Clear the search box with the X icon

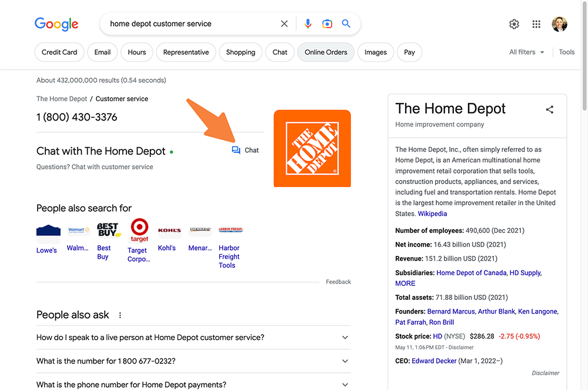point(284,24)
